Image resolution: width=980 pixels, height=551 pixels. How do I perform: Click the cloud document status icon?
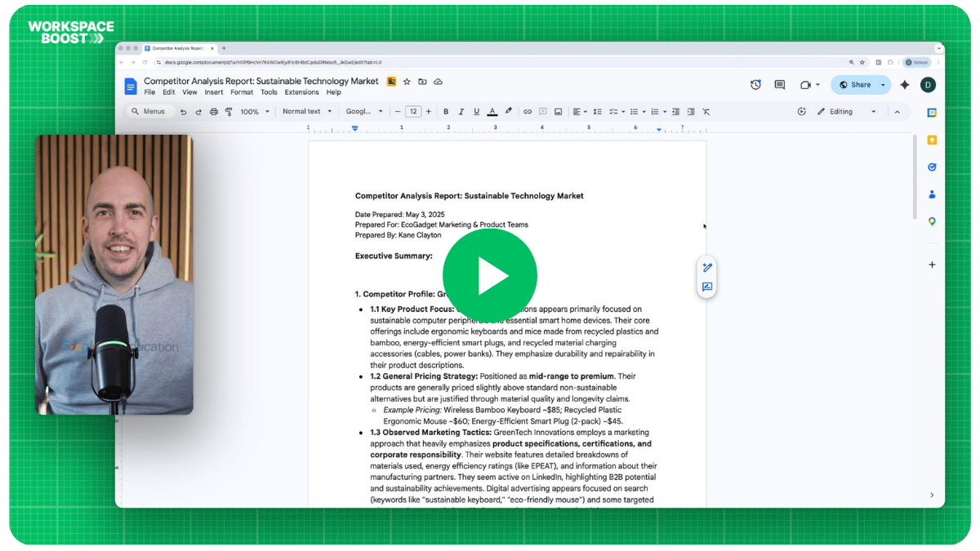tap(438, 82)
